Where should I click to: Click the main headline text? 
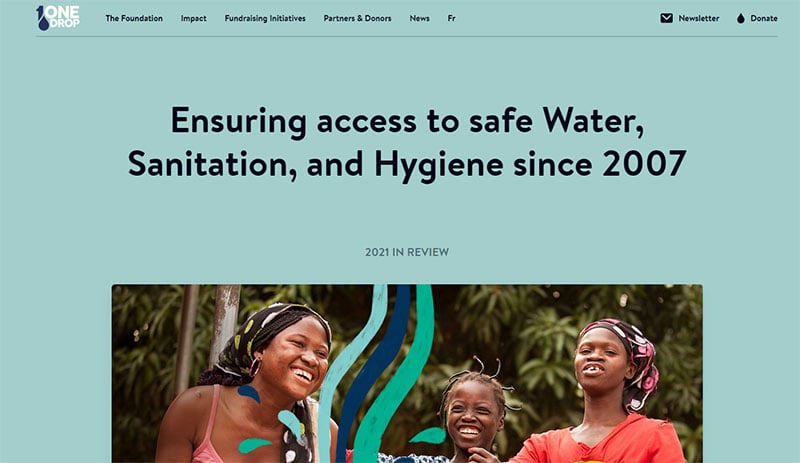point(407,142)
